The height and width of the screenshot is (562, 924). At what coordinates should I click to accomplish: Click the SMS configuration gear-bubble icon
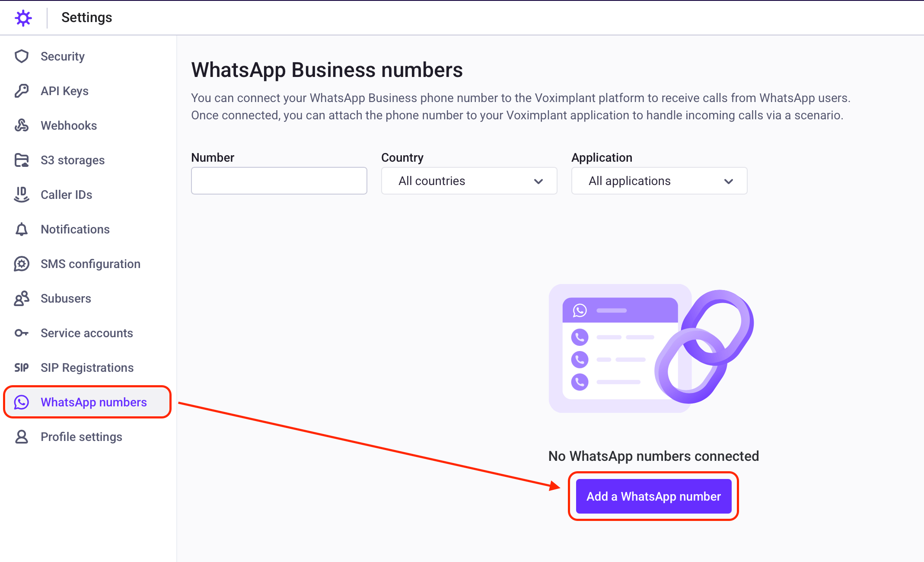[x=21, y=264]
